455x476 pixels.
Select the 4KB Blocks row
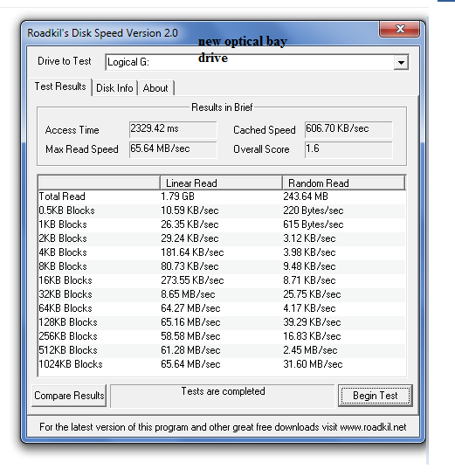222,252
